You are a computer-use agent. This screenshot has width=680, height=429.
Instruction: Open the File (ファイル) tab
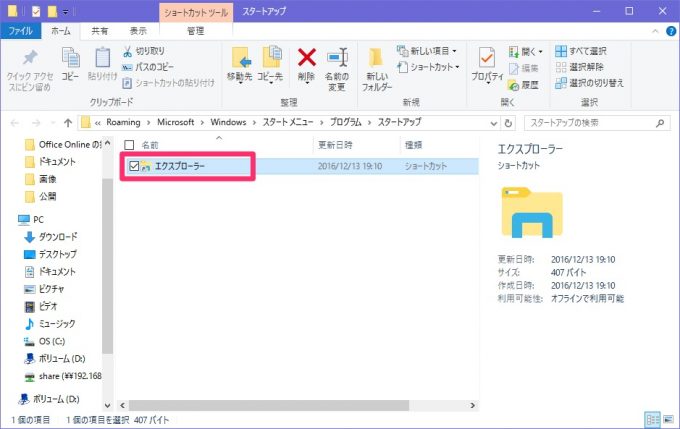20,31
